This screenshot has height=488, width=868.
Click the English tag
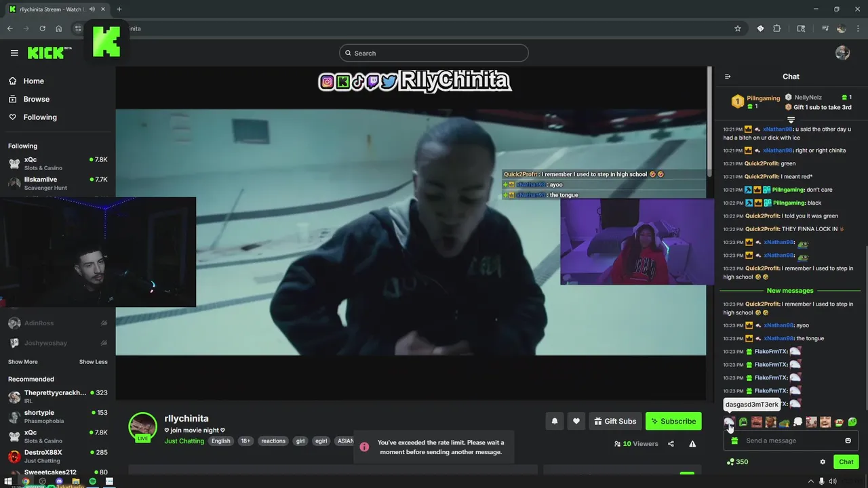(220, 441)
